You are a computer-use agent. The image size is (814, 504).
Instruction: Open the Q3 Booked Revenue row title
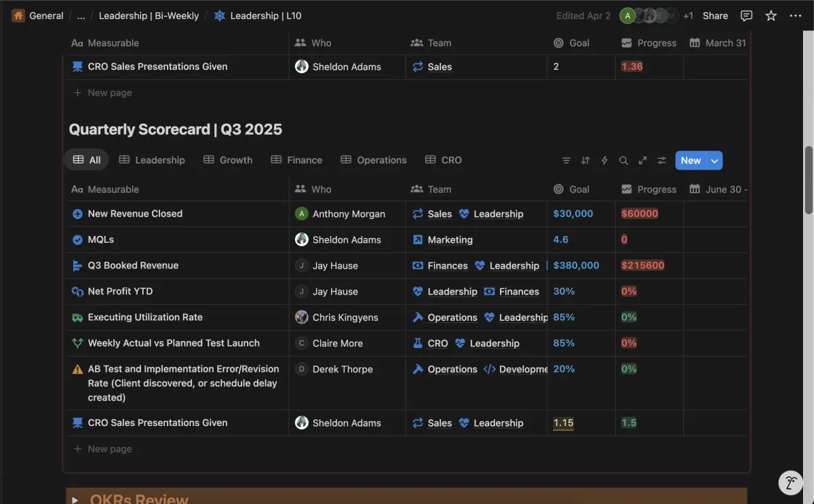click(133, 265)
